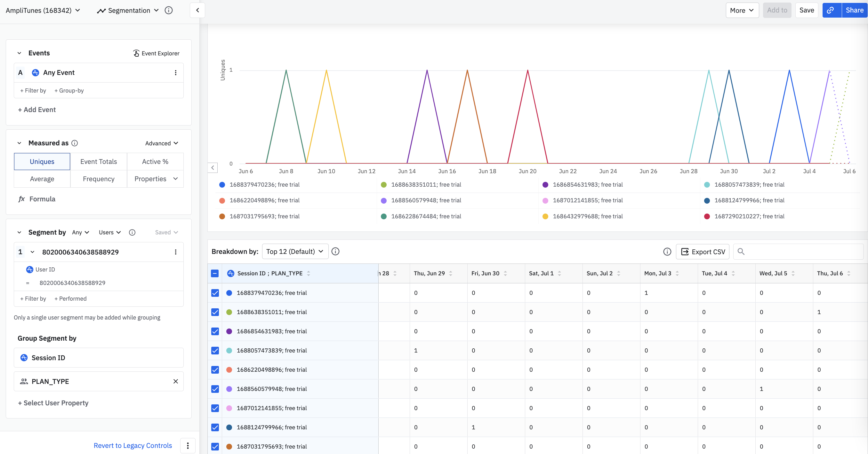
Task: Open the Event Explorer
Action: click(156, 53)
